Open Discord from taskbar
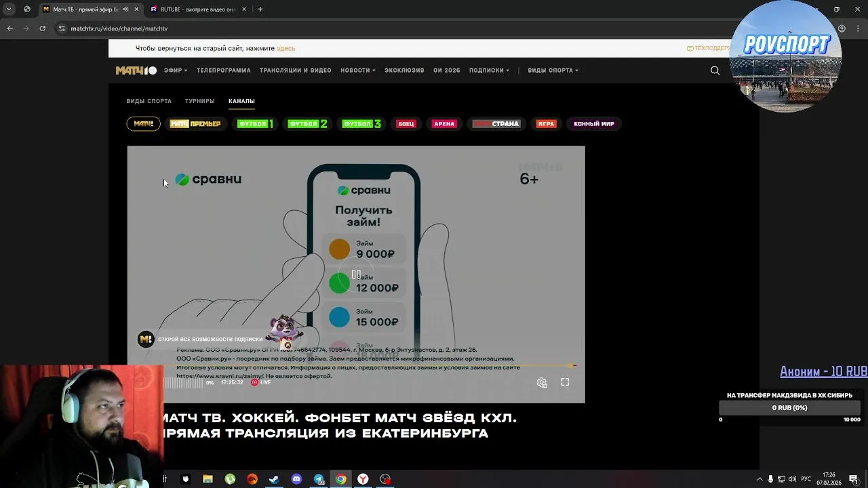Image resolution: width=868 pixels, height=488 pixels. (x=296, y=479)
